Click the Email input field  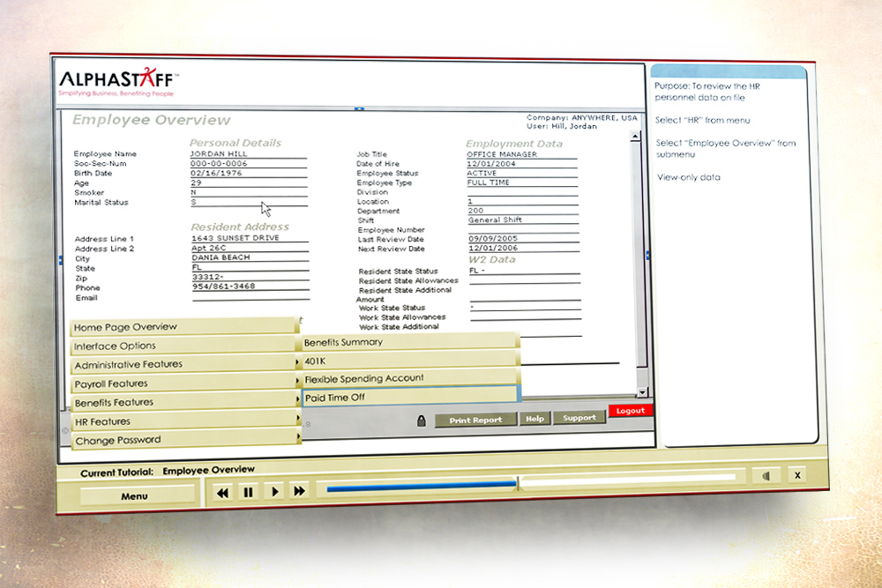(250, 298)
